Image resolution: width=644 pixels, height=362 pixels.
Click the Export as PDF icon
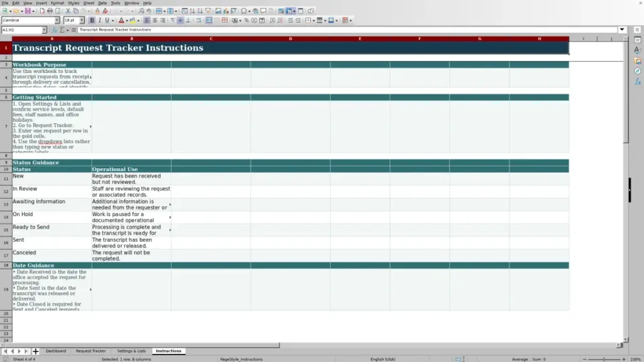tap(42, 11)
